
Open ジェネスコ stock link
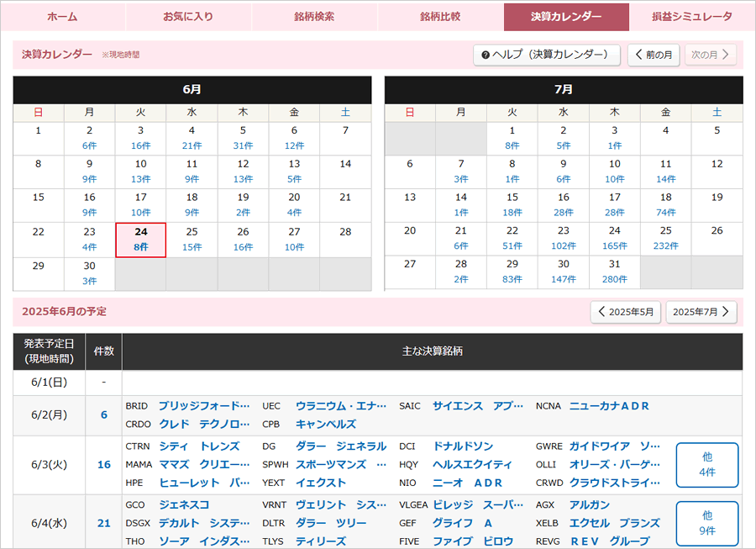(x=184, y=504)
